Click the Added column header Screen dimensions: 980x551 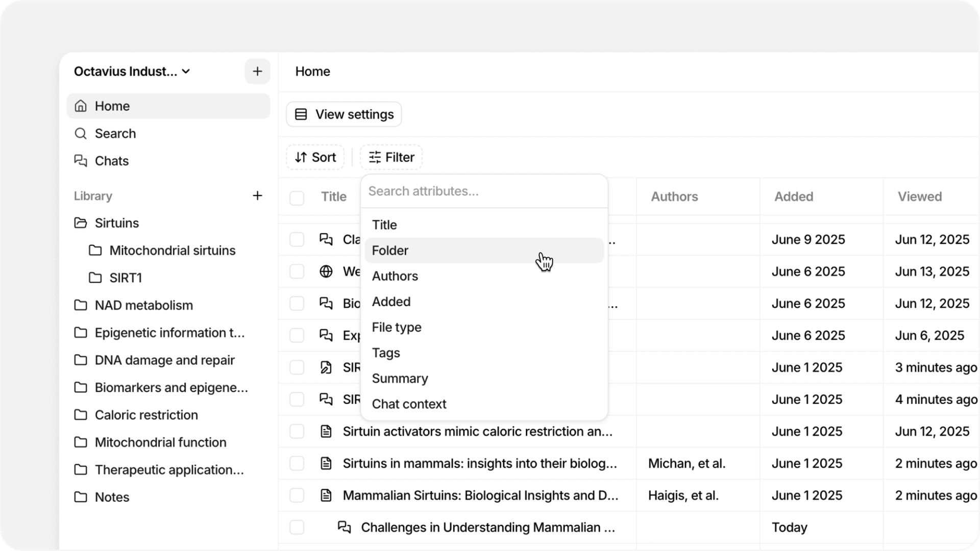(794, 197)
